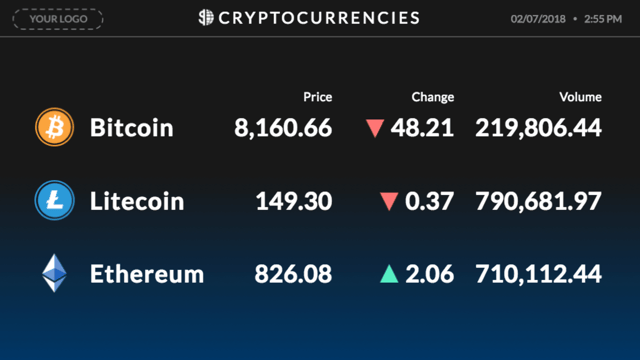
Task: Click Bitcoin price 8,160.66
Action: pyautogui.click(x=283, y=128)
